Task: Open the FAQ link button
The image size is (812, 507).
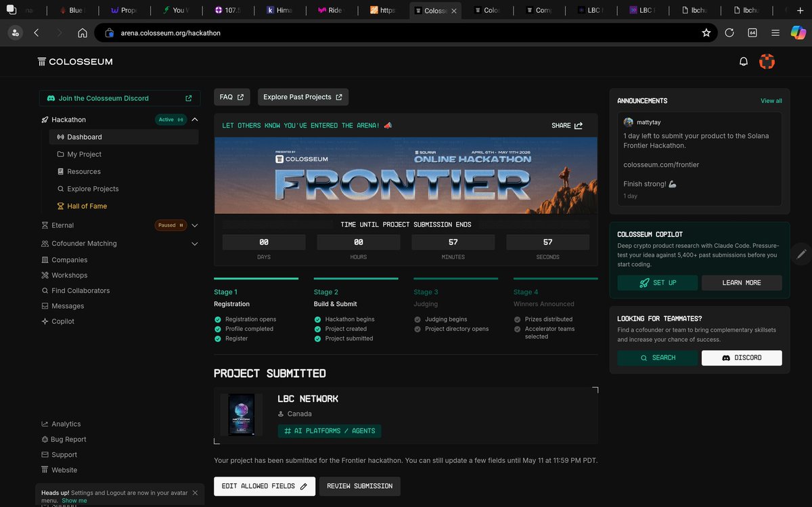Action: pyautogui.click(x=231, y=97)
